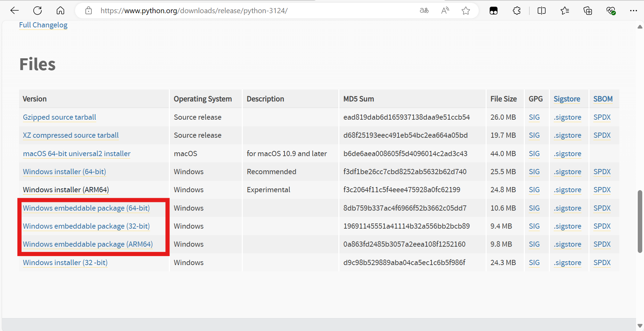Viewport: 644px width, 331px height.
Task: Open the Extensions puzzle icon
Action: pyautogui.click(x=517, y=11)
